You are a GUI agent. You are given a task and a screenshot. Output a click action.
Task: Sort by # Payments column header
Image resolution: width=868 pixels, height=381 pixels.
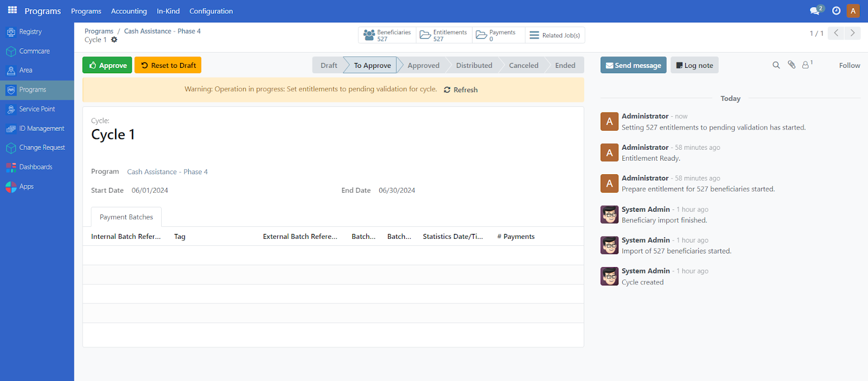click(516, 237)
